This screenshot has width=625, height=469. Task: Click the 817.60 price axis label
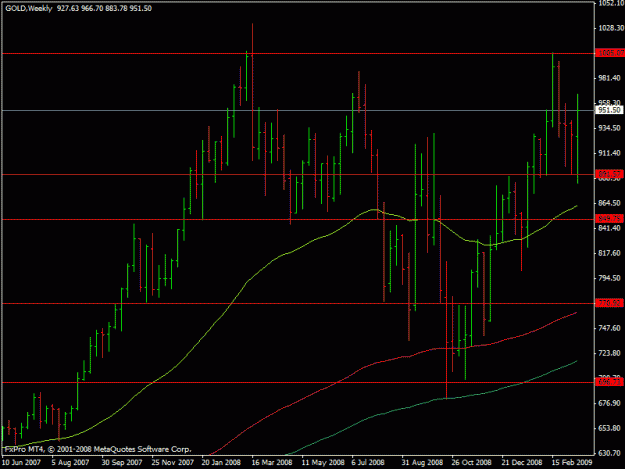coord(609,253)
